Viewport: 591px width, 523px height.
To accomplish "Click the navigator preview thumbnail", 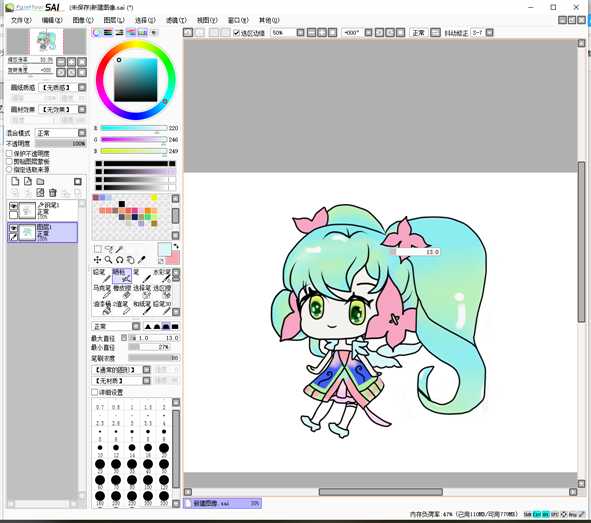I will point(46,41).
